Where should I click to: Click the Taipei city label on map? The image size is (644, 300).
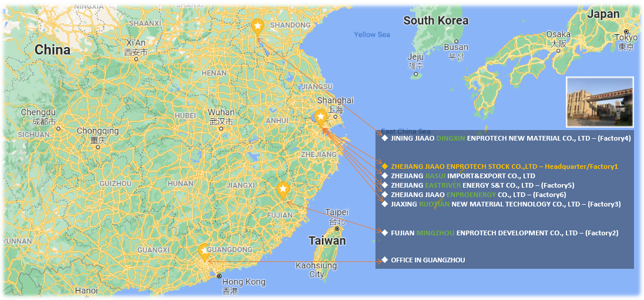pyautogui.click(x=337, y=212)
